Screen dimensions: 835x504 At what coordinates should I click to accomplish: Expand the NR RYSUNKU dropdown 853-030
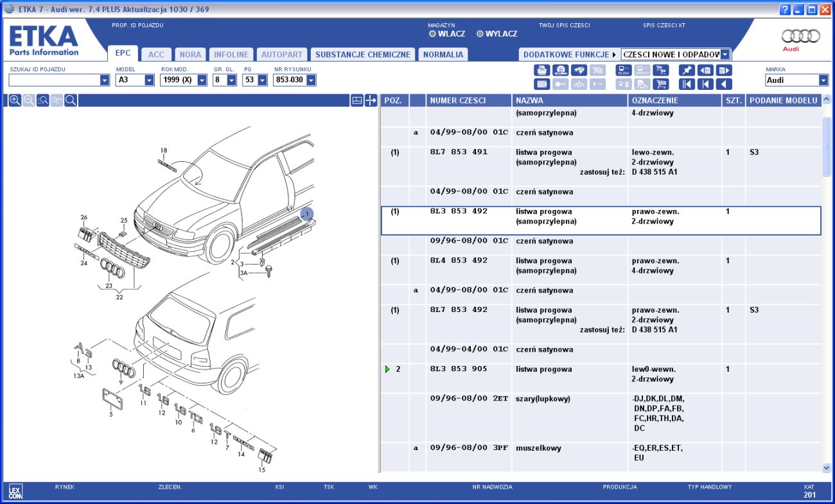coord(311,80)
